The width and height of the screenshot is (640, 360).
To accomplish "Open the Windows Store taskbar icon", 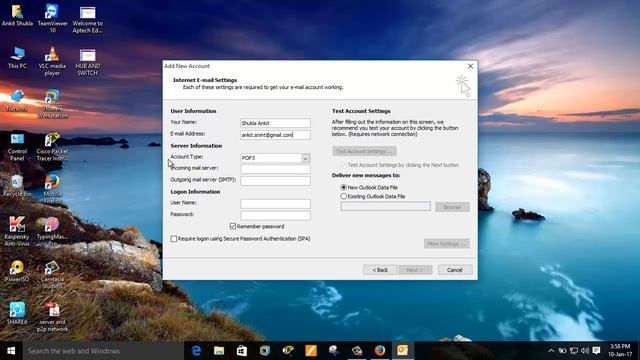I will [x=242, y=351].
